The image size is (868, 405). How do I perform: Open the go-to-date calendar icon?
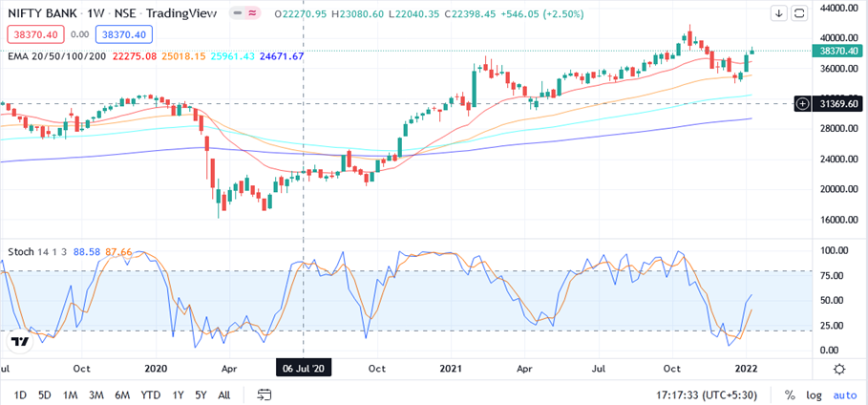click(x=265, y=394)
